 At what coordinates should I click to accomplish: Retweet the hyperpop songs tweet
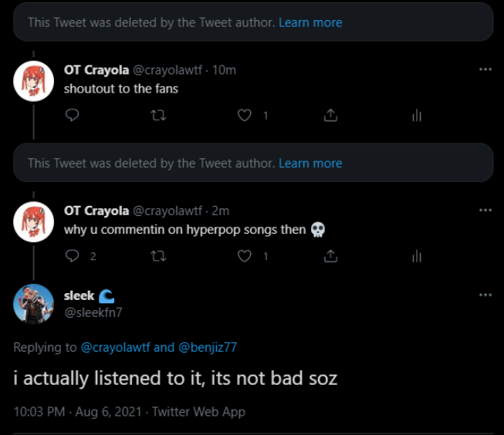[158, 255]
